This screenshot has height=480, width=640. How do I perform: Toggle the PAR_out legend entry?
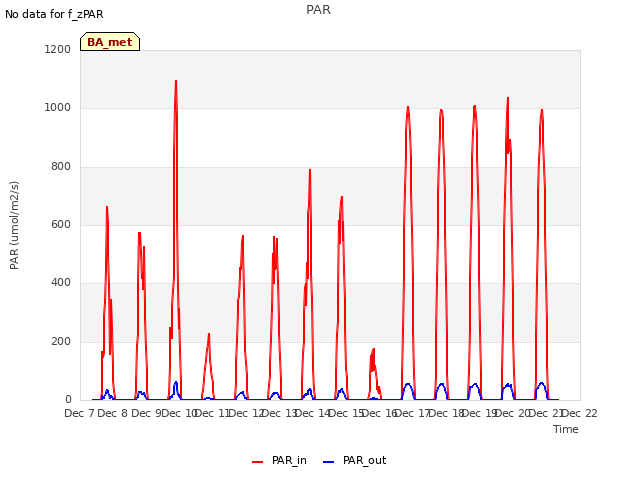point(354,460)
